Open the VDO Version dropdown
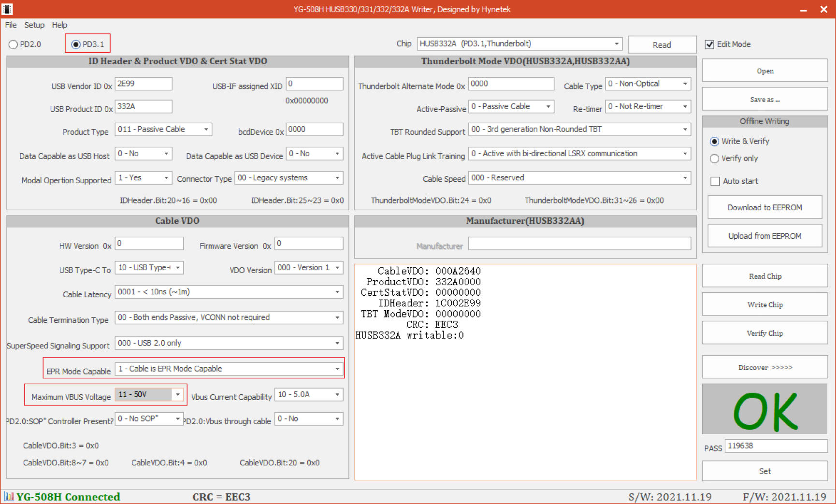 pyautogui.click(x=337, y=268)
